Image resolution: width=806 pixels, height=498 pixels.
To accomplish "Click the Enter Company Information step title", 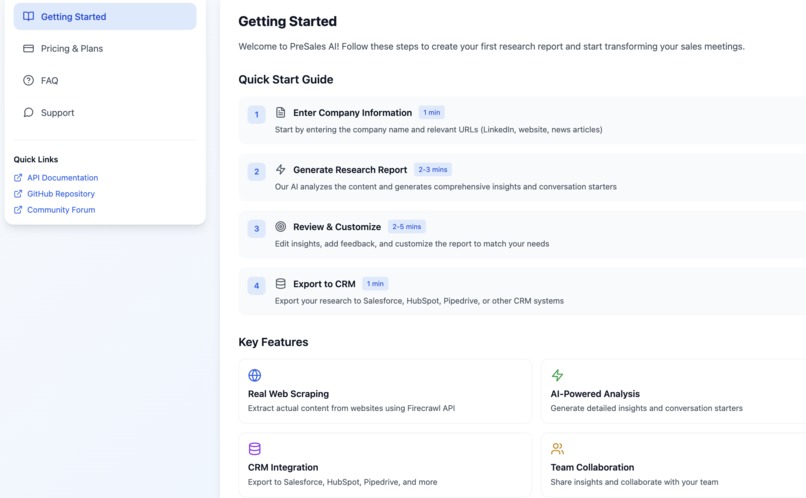I will pos(353,113).
